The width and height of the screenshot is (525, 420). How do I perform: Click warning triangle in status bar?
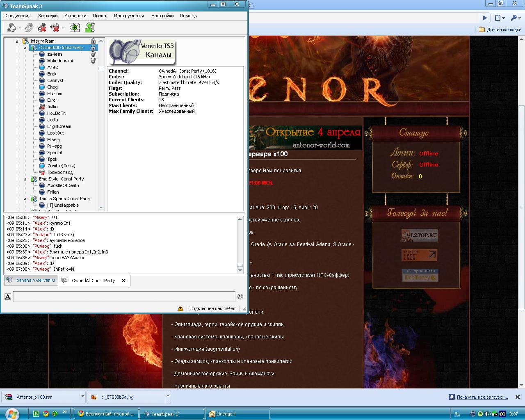(x=180, y=308)
